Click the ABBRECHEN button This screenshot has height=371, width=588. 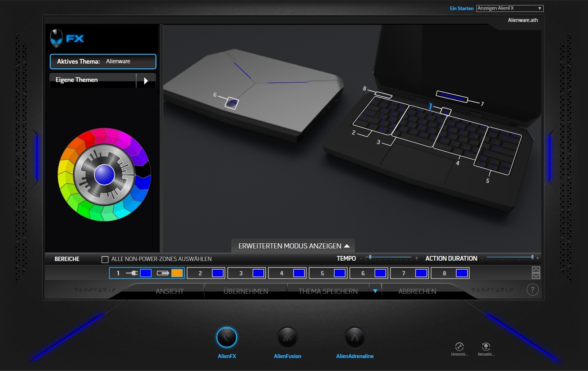click(x=417, y=291)
